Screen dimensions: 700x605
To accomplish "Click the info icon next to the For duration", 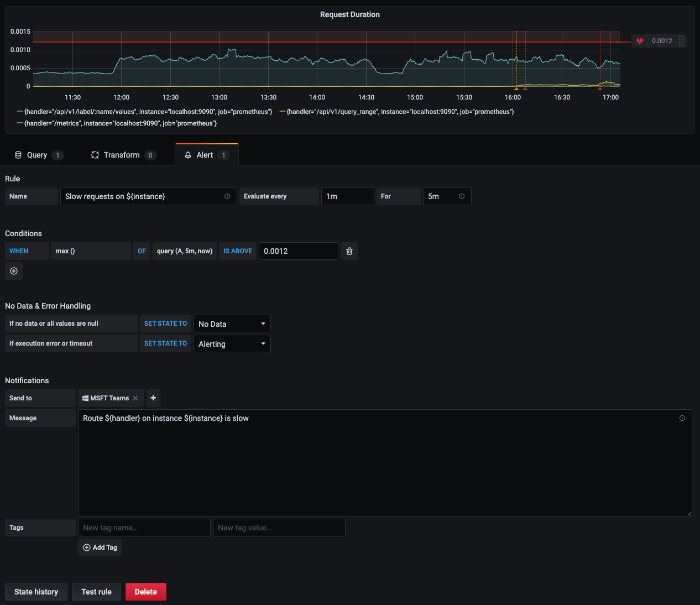I will point(462,196).
